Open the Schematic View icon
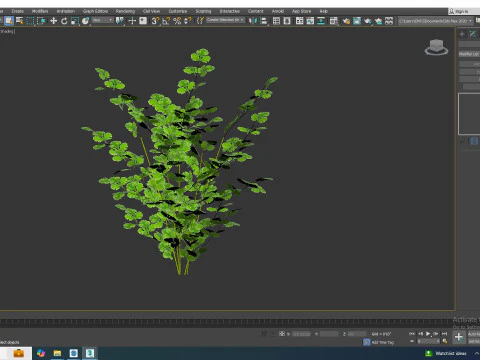Screen dimensions: 480x360 coord(321,21)
